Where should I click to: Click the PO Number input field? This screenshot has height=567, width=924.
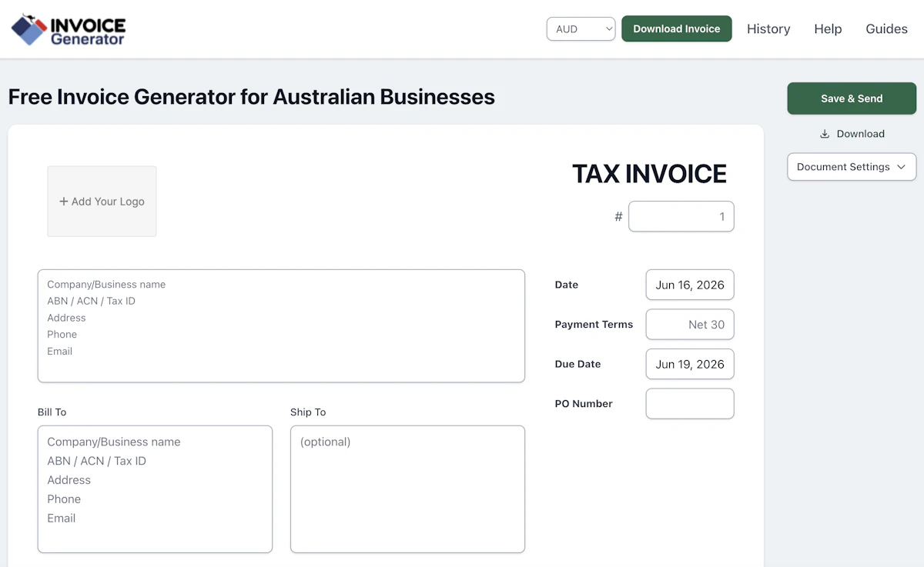(690, 404)
